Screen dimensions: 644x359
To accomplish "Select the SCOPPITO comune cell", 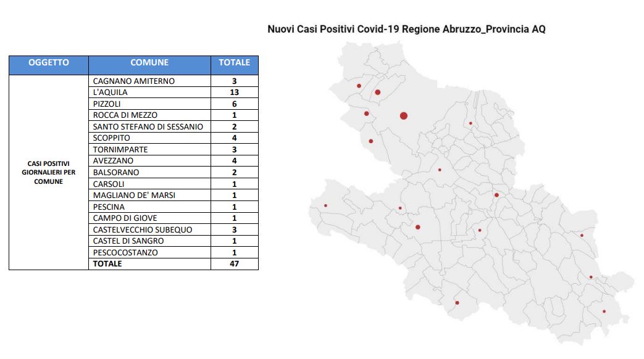I will coord(149,138).
